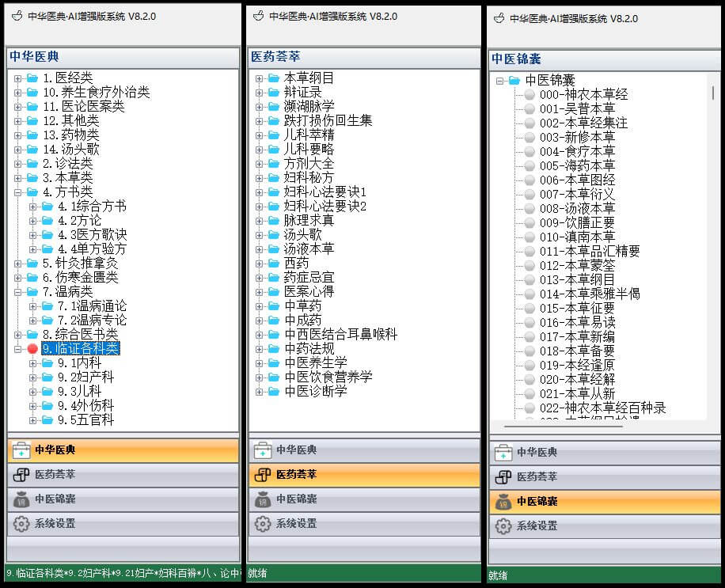Select the 濒湖脉学 entry

(309, 107)
